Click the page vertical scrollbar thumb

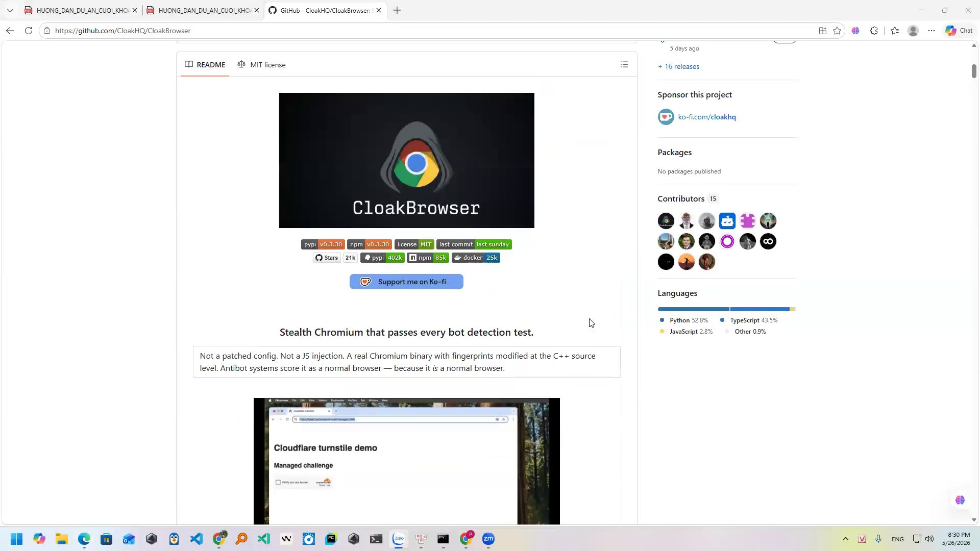974,71
